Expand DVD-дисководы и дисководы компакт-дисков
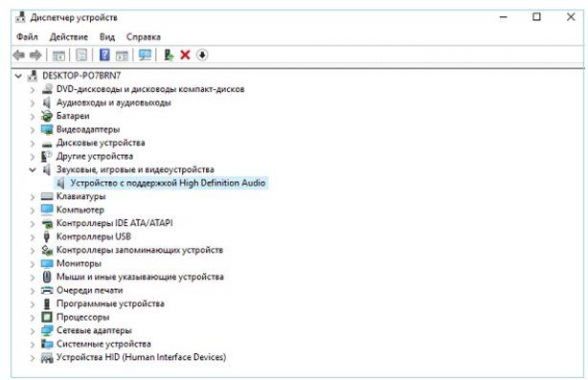The width and height of the screenshot is (588, 380). pos(33,90)
